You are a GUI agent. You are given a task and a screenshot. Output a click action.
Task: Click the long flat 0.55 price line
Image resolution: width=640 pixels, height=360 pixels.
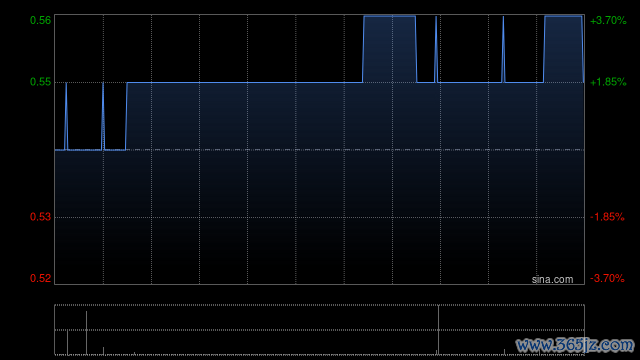pyautogui.click(x=245, y=82)
